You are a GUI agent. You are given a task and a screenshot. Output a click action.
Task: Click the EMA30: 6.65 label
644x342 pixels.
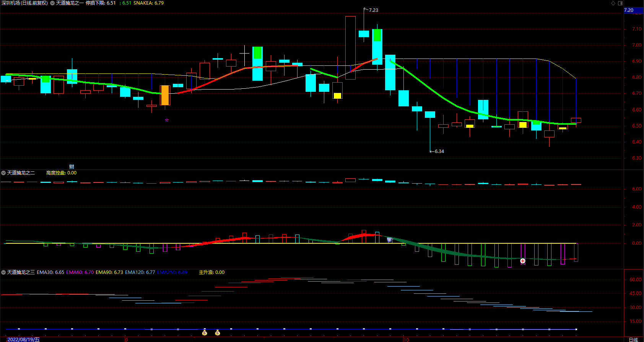(50, 272)
